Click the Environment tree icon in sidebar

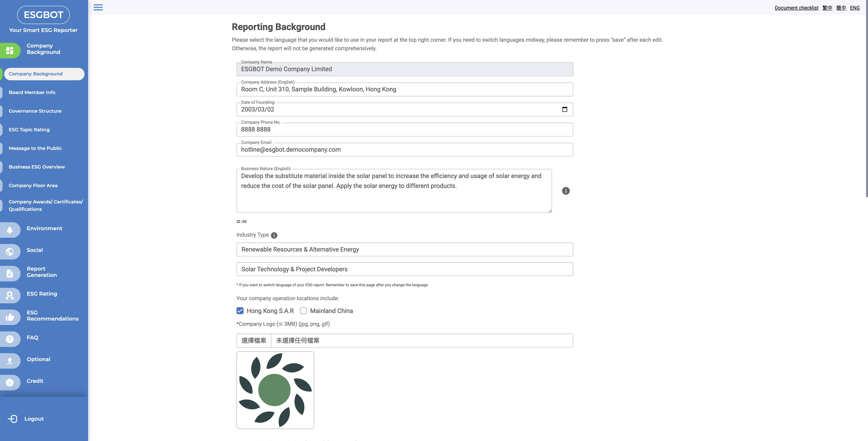coord(10,230)
